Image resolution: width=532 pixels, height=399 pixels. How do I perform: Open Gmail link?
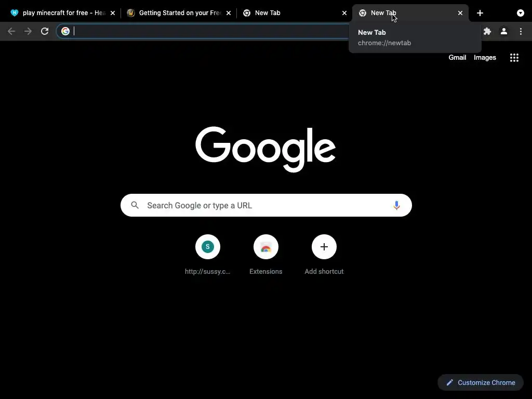457,57
